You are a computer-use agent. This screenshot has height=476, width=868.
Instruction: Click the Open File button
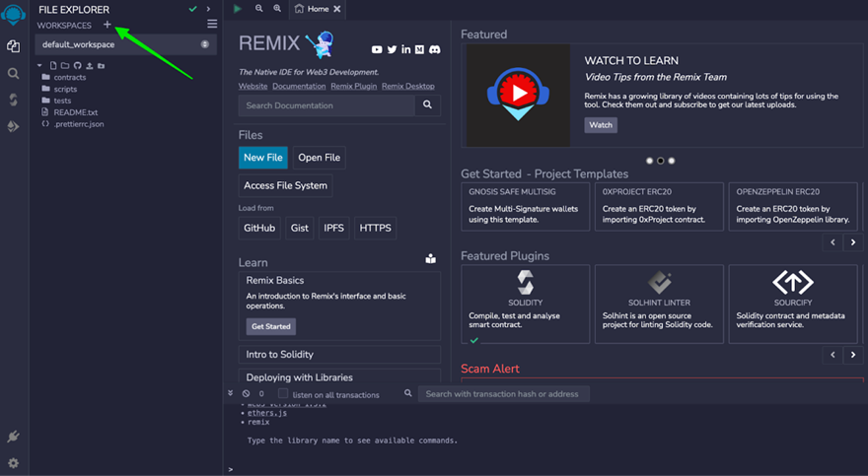(x=319, y=158)
